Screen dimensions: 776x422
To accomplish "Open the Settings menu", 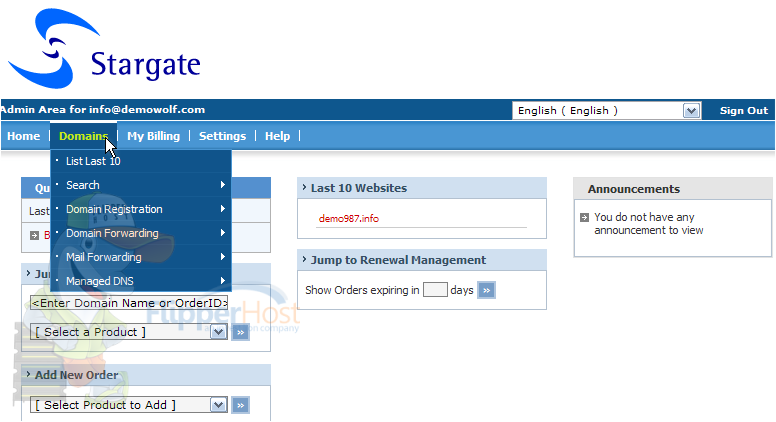I will [x=222, y=136].
